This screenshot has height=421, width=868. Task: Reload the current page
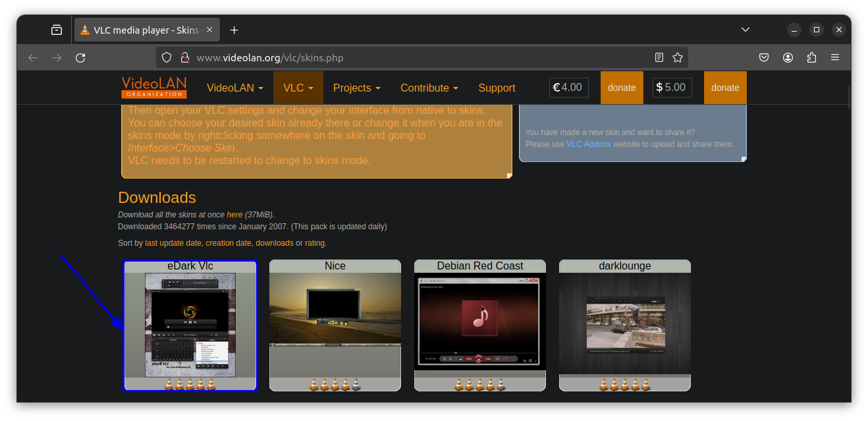click(80, 57)
